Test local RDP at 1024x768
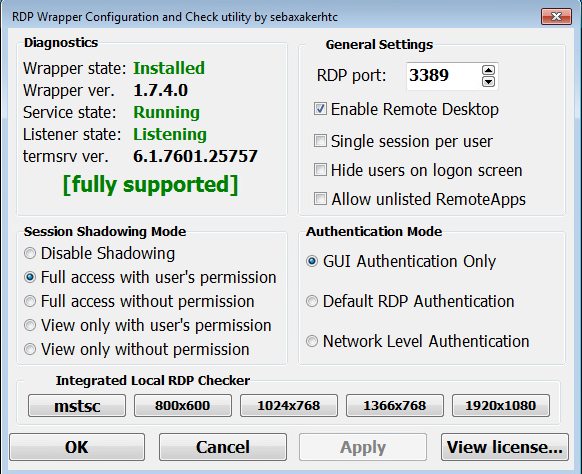This screenshot has height=474, width=582. pyautogui.click(x=289, y=405)
